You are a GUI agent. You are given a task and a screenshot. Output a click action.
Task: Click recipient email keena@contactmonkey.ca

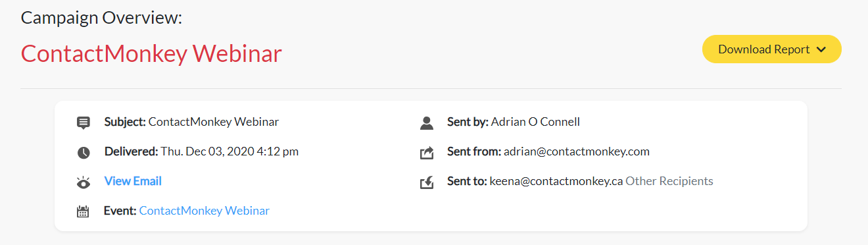point(556,181)
